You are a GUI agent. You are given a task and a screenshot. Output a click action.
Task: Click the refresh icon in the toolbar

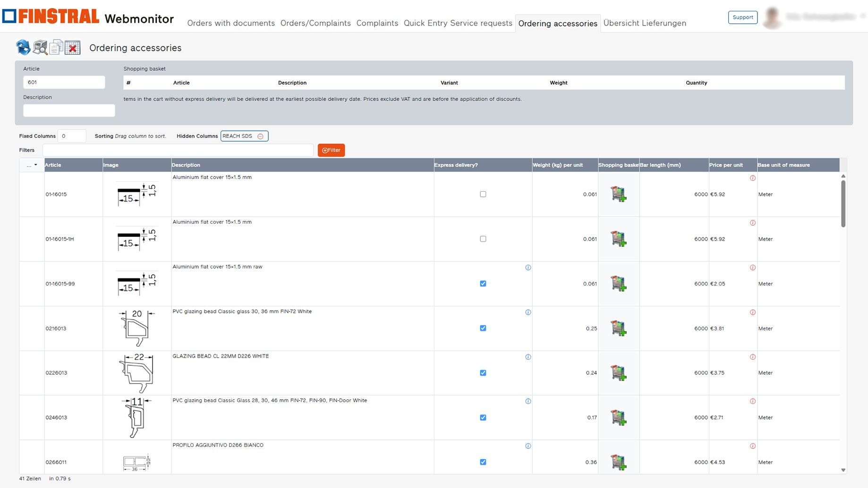pyautogui.click(x=23, y=47)
